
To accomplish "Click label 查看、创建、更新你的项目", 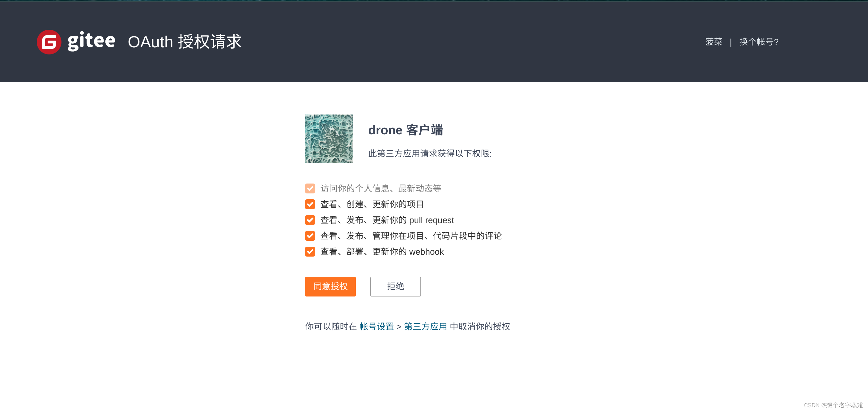I will tap(372, 204).
